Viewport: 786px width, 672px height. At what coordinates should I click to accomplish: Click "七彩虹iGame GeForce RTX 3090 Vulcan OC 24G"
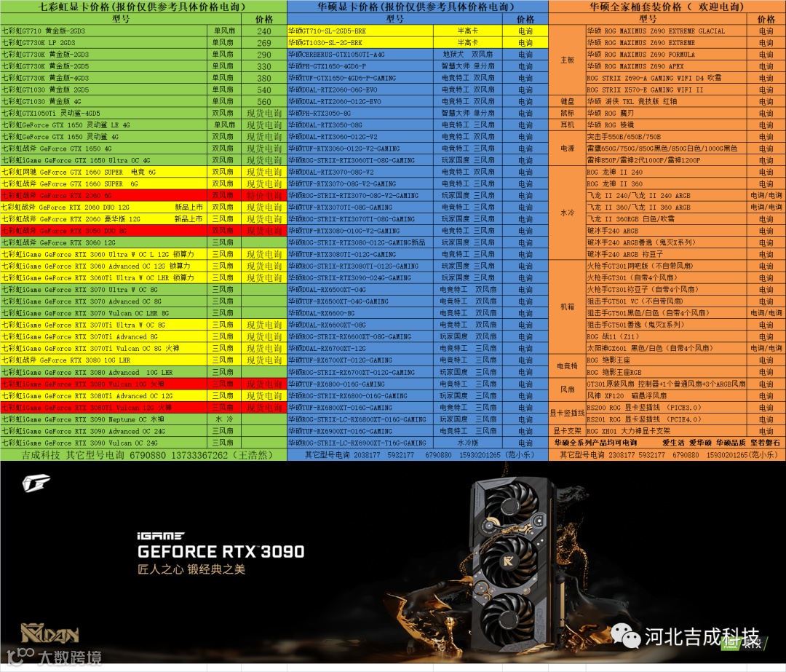[104, 443]
